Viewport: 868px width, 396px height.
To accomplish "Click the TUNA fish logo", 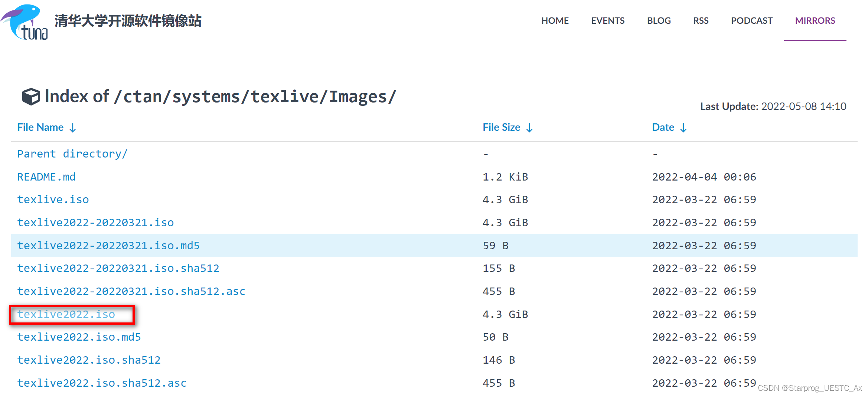I will [x=25, y=22].
